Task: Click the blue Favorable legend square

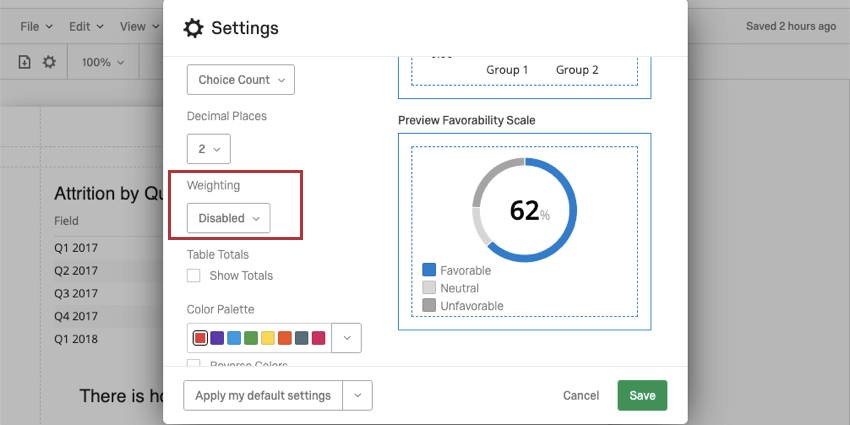Action: 429,270
